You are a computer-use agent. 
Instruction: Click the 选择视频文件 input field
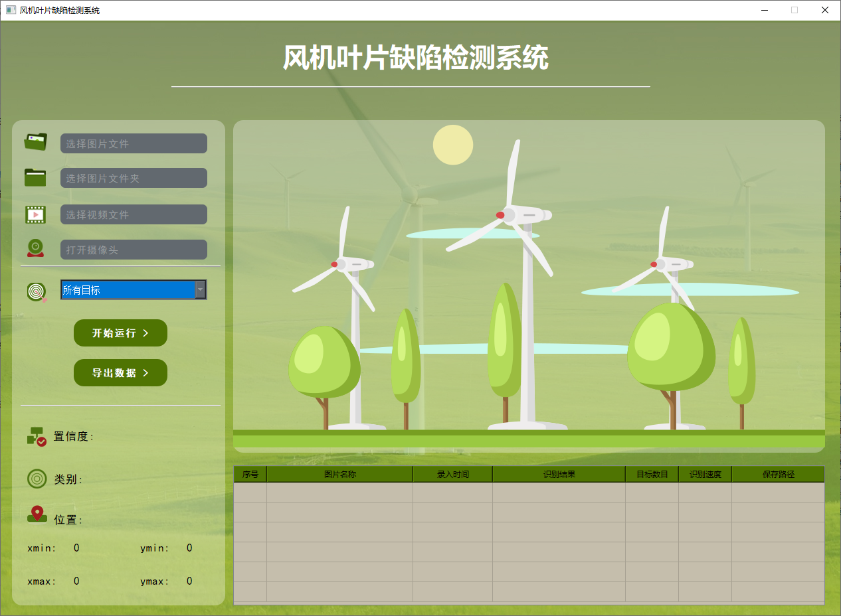133,213
